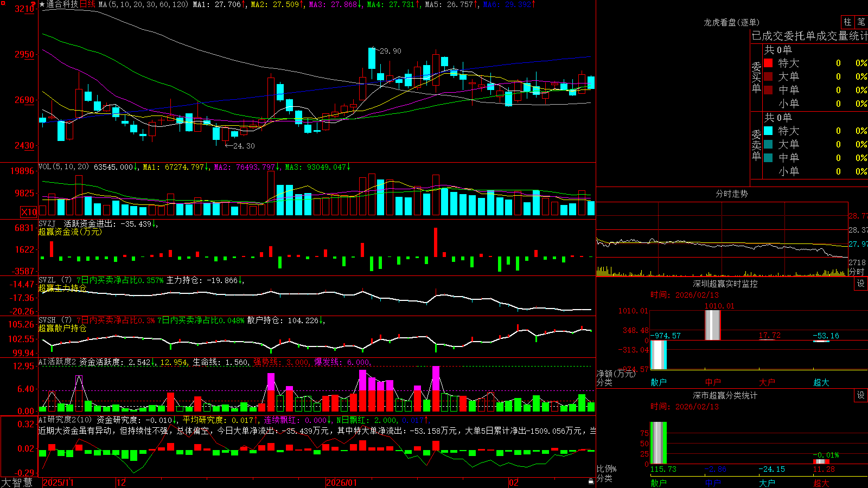Click the X10 volume scale box
This screenshot has width=868, height=488.
[x=29, y=212]
